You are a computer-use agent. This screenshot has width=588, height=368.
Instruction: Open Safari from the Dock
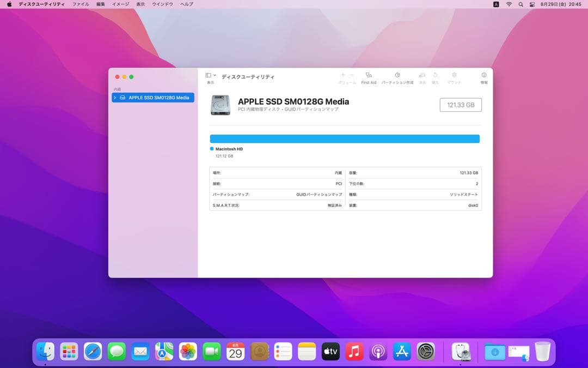pos(93,352)
